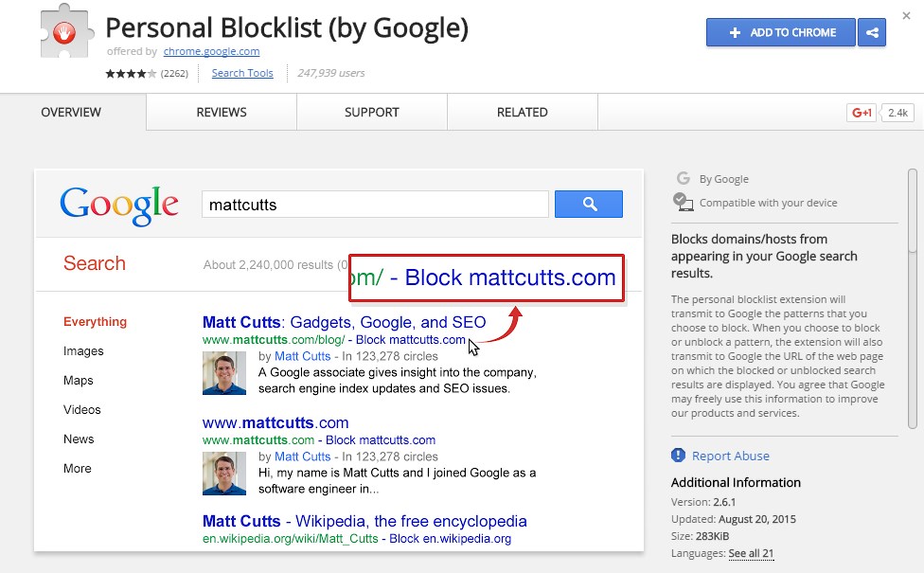Screen dimensions: 924x573
Task: Click the Google G icon beside By Google
Action: pos(683,178)
